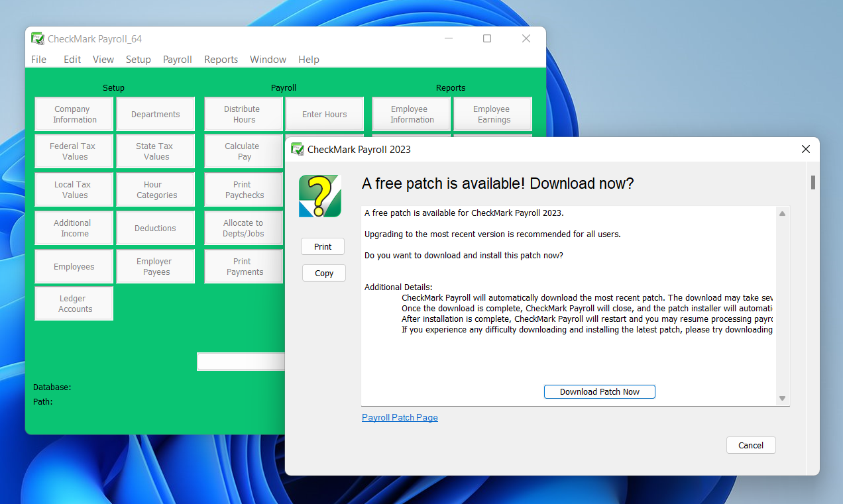The width and height of the screenshot is (843, 504).
Task: Open the Setup menu
Action: [x=139, y=59]
